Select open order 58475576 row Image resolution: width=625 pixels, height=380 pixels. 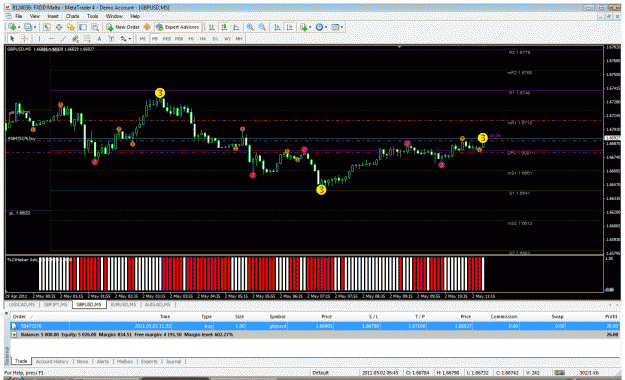click(315, 326)
